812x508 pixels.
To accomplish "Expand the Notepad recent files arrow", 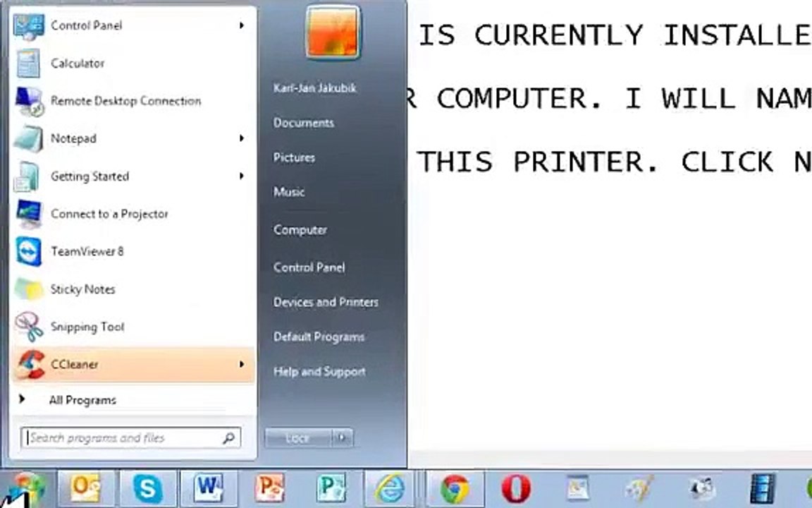I will (x=241, y=138).
